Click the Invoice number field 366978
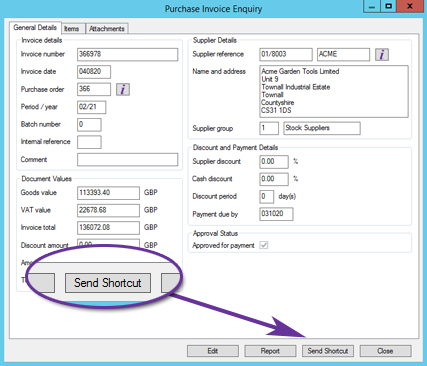This screenshot has width=427, height=366. tap(127, 54)
